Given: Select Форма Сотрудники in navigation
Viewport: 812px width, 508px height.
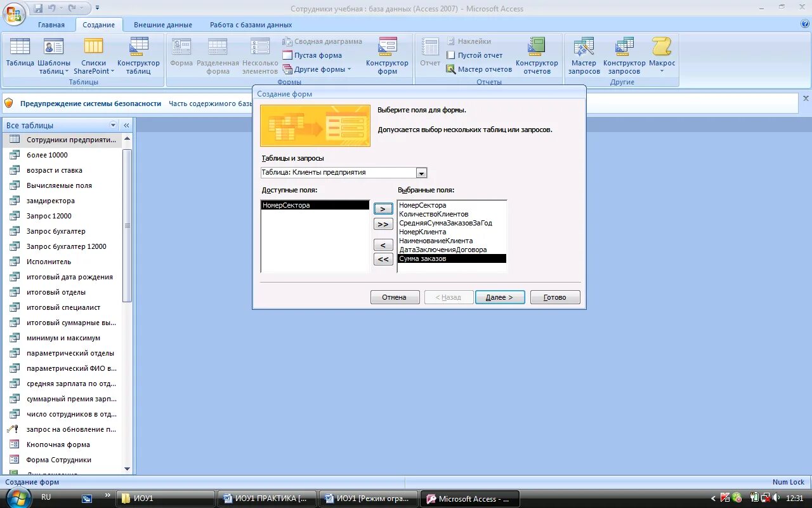Looking at the screenshot, I should pyautogui.click(x=62, y=460).
